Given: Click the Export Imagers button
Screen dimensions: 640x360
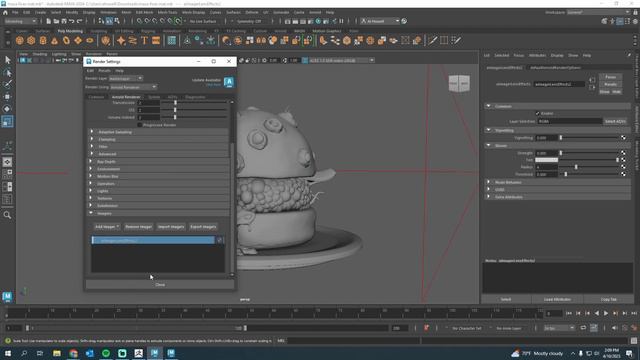Looking at the screenshot, I should 203,227.
